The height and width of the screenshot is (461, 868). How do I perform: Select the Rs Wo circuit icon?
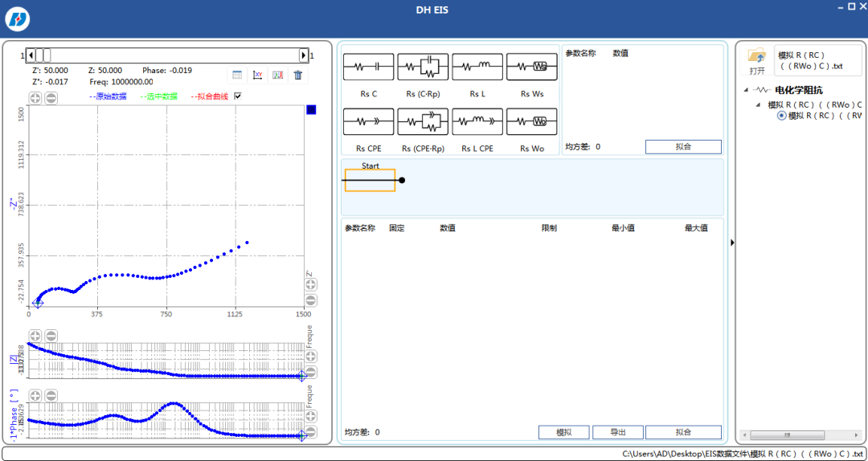point(531,122)
